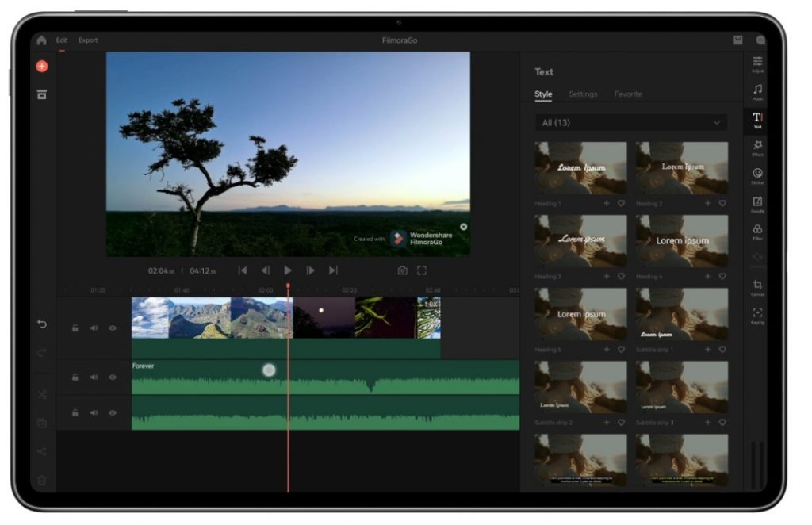Open the Export menu
Image resolution: width=812 pixels, height=525 pixels.
point(88,40)
